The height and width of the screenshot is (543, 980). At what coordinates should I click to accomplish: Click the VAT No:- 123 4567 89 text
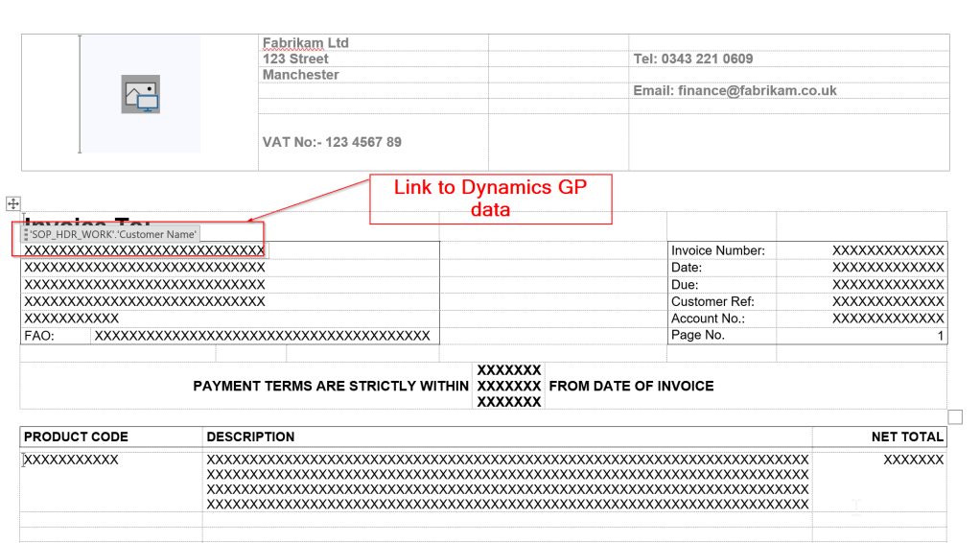(x=332, y=142)
